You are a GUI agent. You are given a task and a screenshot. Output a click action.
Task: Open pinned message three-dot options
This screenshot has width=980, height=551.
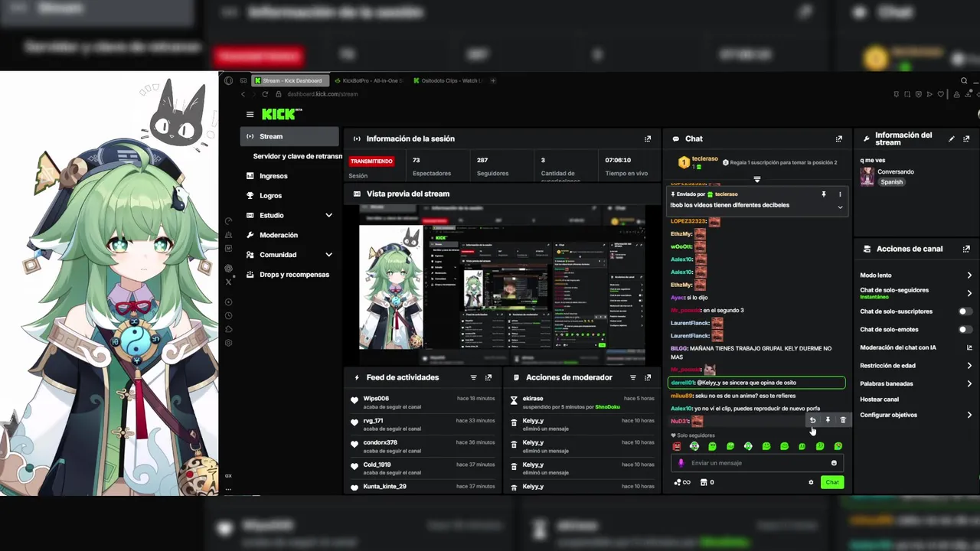(x=840, y=194)
